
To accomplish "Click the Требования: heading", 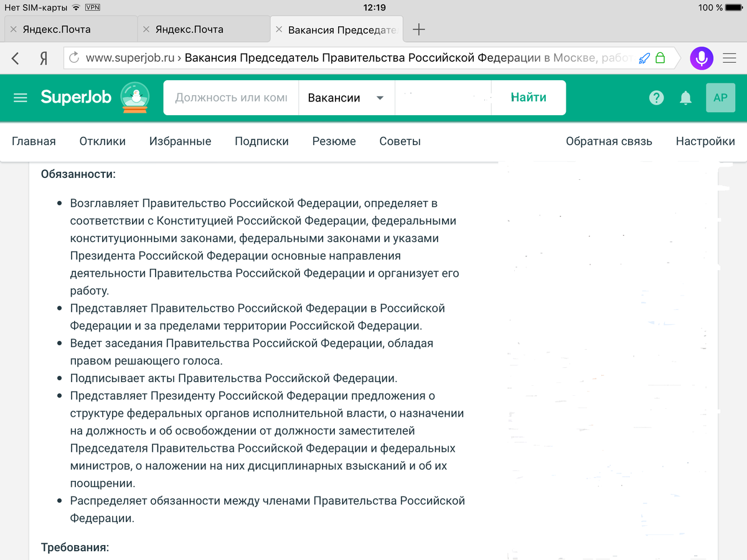I will pos(75,548).
